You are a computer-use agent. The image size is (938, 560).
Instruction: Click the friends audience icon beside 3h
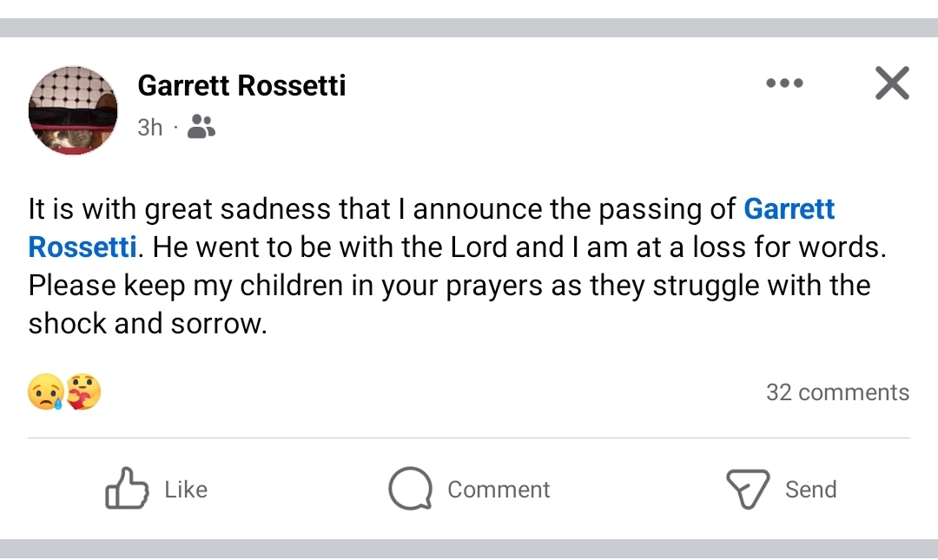pyautogui.click(x=201, y=128)
